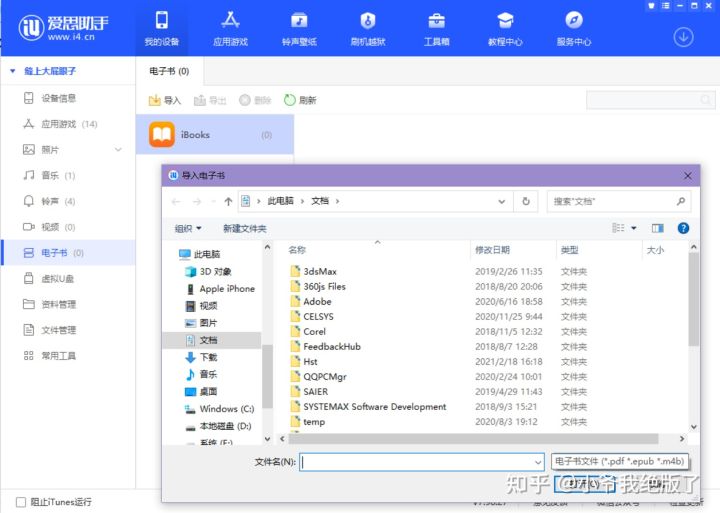Select 本地磁盘 (D:) drive
Image resolution: width=720 pixels, height=513 pixels.
[x=218, y=426]
